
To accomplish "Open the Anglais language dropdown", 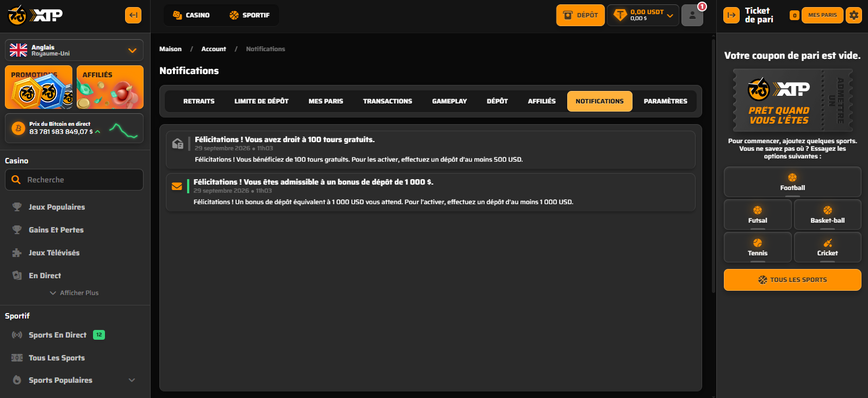I will [74, 50].
